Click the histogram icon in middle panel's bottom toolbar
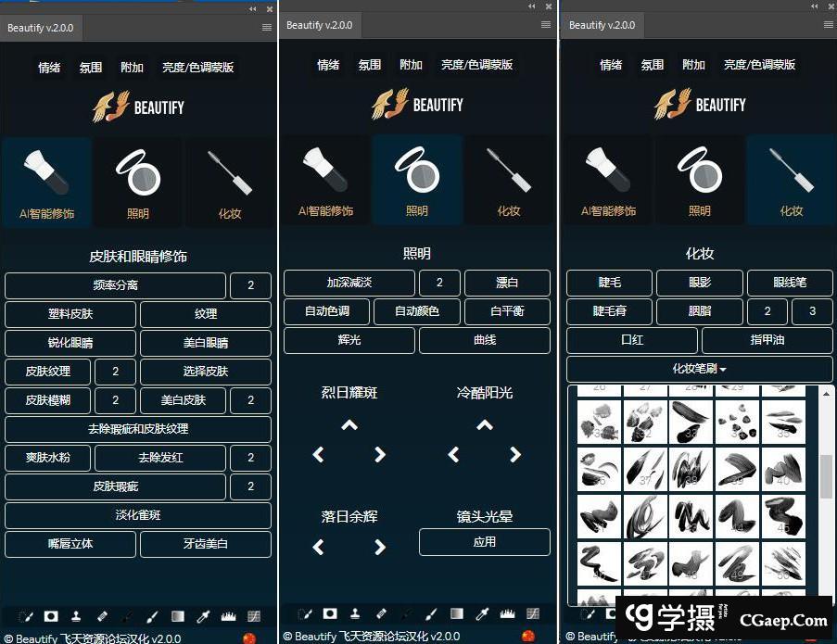837x644 pixels. pos(507,613)
